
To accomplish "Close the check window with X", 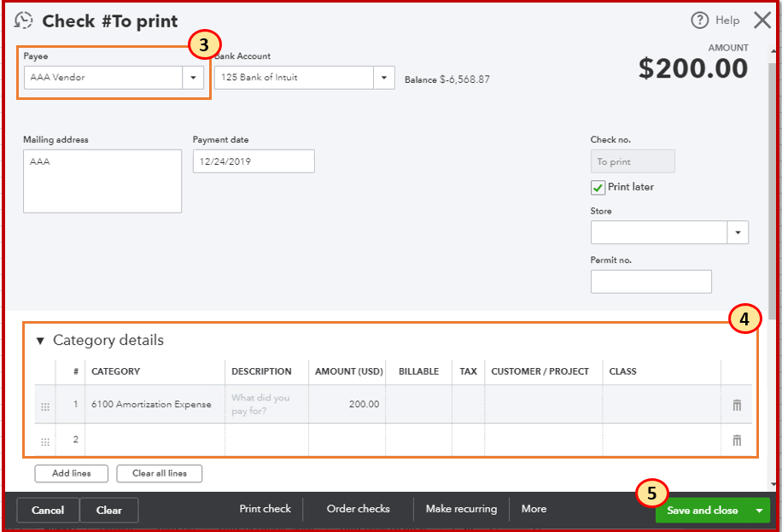I will 762,20.
